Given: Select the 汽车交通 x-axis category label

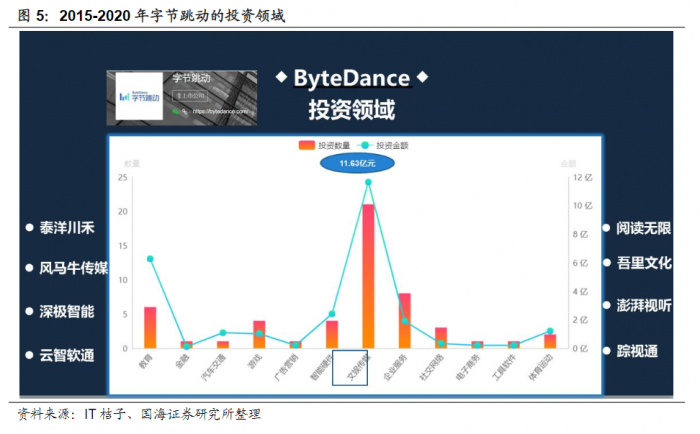Looking at the screenshot, I should pyautogui.click(x=213, y=367).
